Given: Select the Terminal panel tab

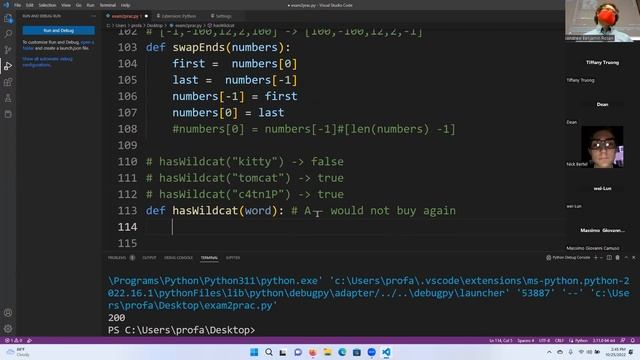Looking at the screenshot, I should [209, 258].
